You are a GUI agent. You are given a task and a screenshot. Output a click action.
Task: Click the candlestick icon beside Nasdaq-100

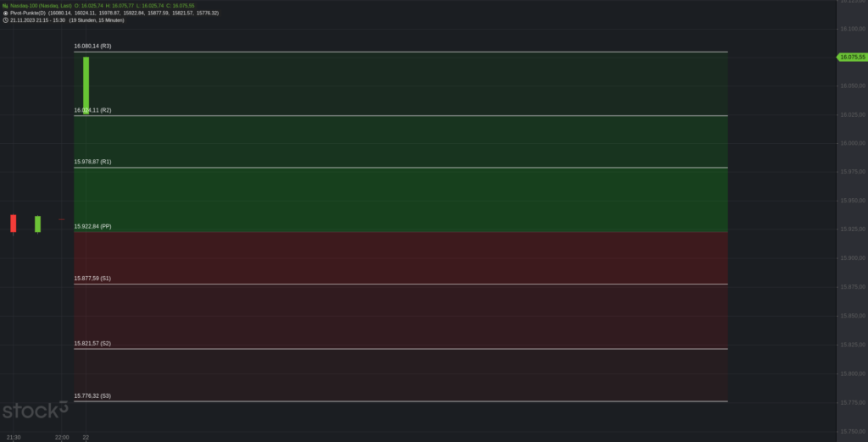click(x=5, y=6)
